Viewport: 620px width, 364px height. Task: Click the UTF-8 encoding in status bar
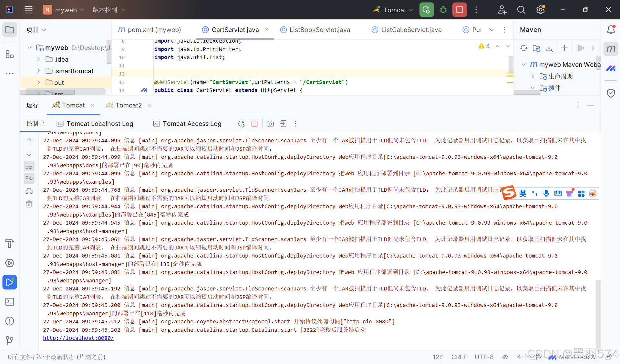[484, 357]
